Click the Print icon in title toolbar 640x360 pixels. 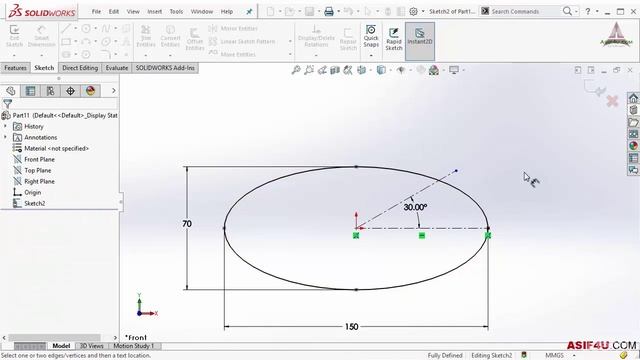pos(329,11)
